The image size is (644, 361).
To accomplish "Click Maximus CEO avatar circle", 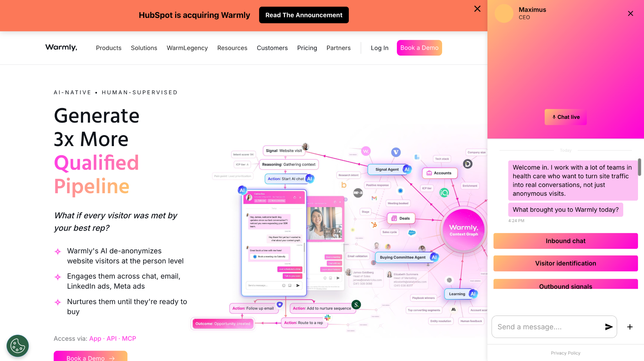I will click(x=504, y=14).
